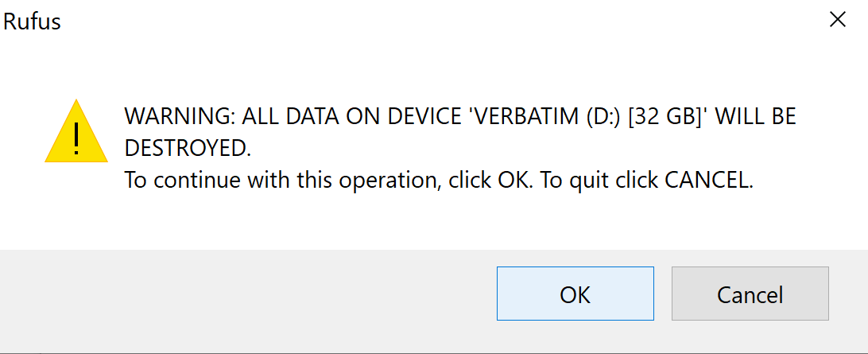The width and height of the screenshot is (868, 354).
Task: Confirm the format by clicking OK
Action: (x=575, y=294)
